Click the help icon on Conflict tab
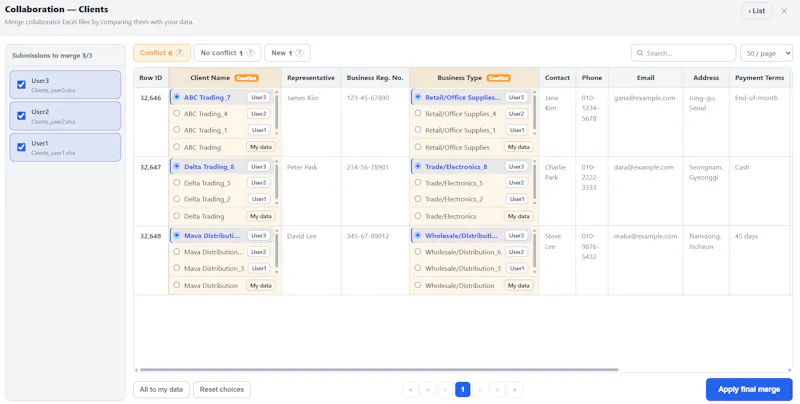Viewport: 800px width, 404px height. (x=181, y=53)
